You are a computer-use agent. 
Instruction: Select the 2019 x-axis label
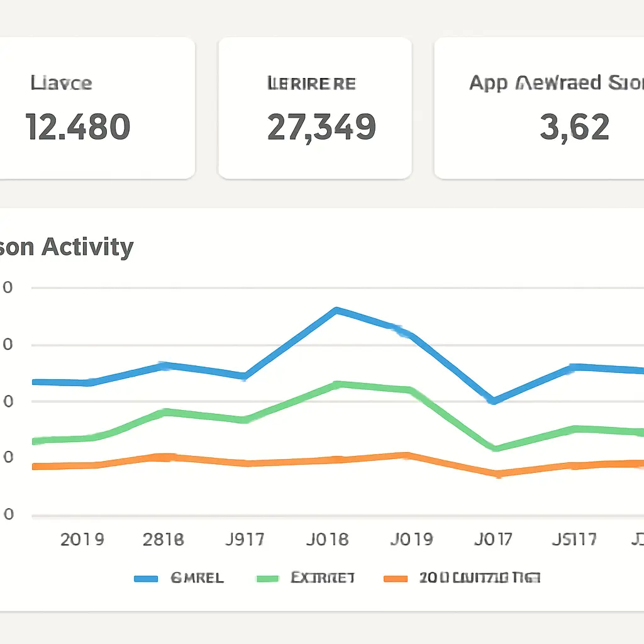[x=82, y=540]
